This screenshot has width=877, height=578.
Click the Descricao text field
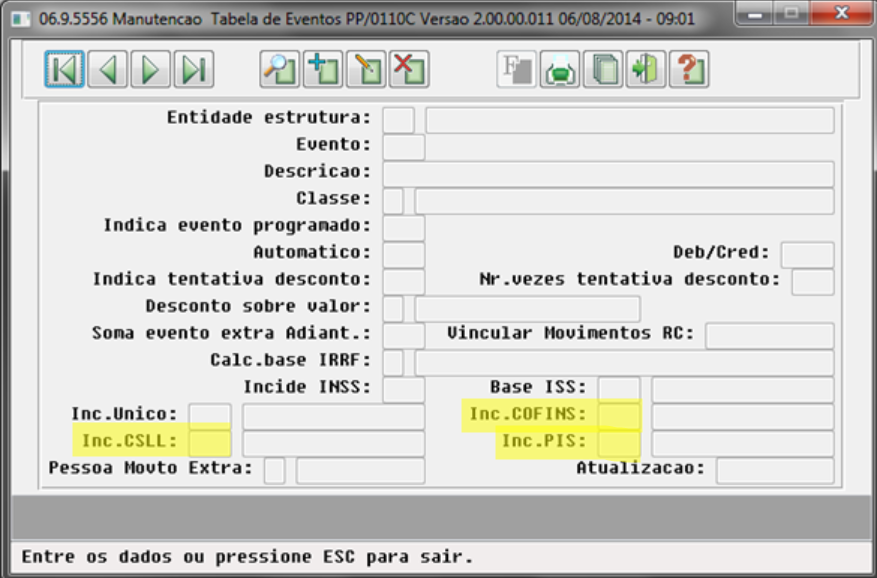(x=609, y=174)
